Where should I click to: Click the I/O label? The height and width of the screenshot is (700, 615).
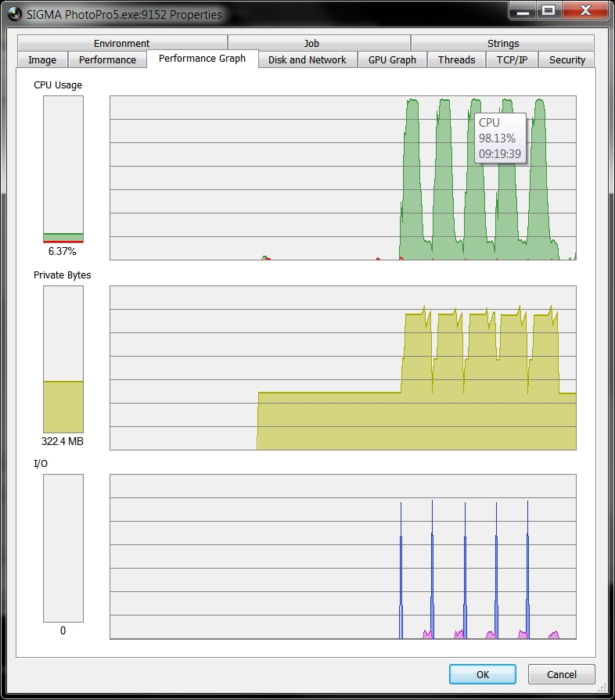40,463
